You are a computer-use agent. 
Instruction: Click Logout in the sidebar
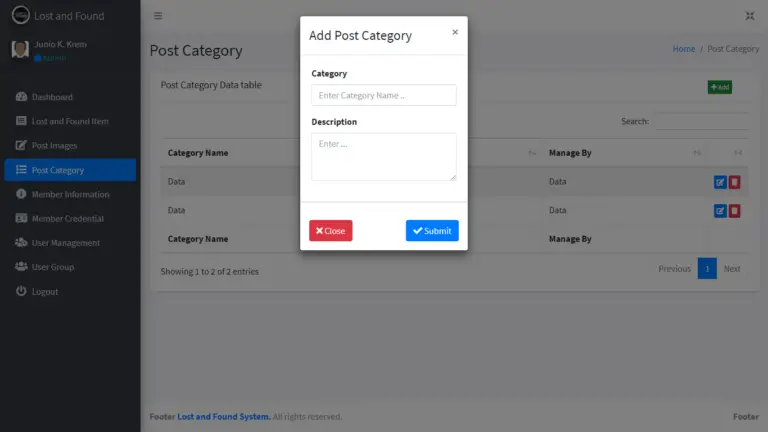[x=70, y=291]
